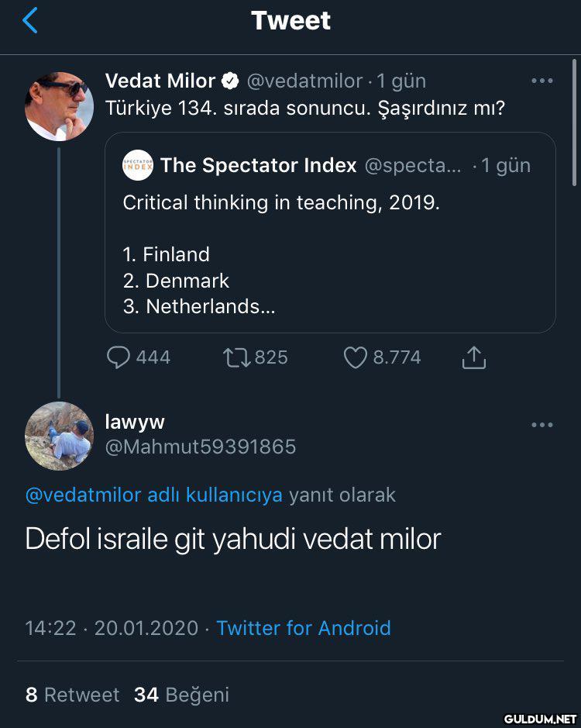Open the quoted Spectator Index tweet
This screenshot has height=728, width=581.
[329, 240]
